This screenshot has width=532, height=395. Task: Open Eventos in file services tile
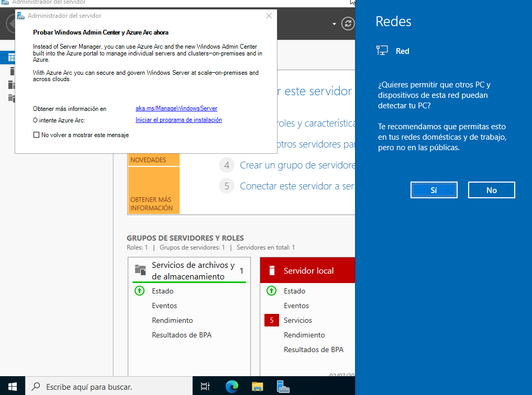pyautogui.click(x=164, y=306)
